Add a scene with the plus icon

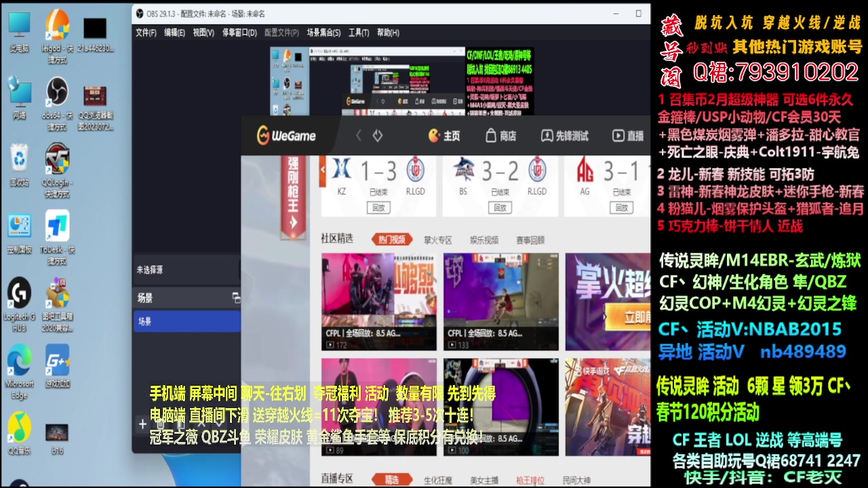(x=142, y=424)
